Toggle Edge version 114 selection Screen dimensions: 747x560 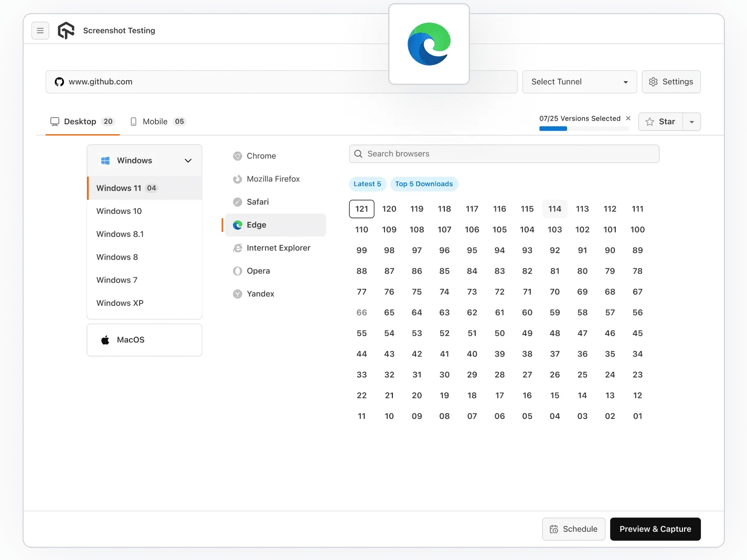[x=554, y=209]
